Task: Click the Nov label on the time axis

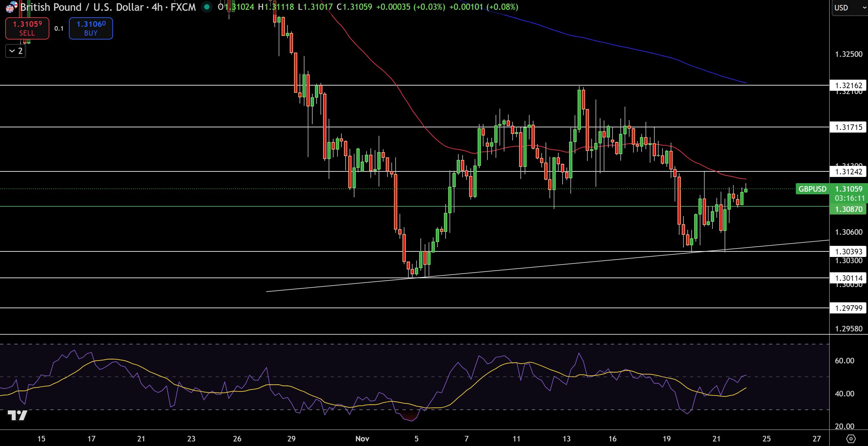Action: click(x=363, y=438)
